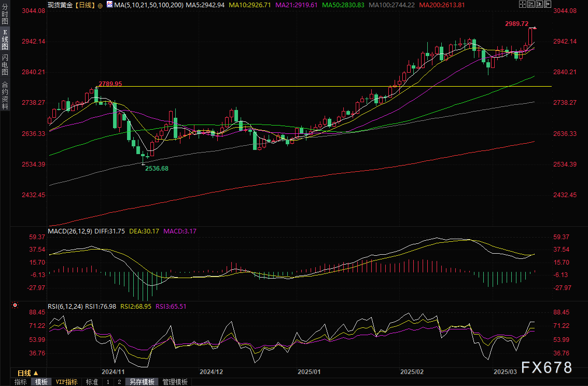Click the RSI(6,12,24) indicator label
This screenshot has height=386, width=588.
65,306
